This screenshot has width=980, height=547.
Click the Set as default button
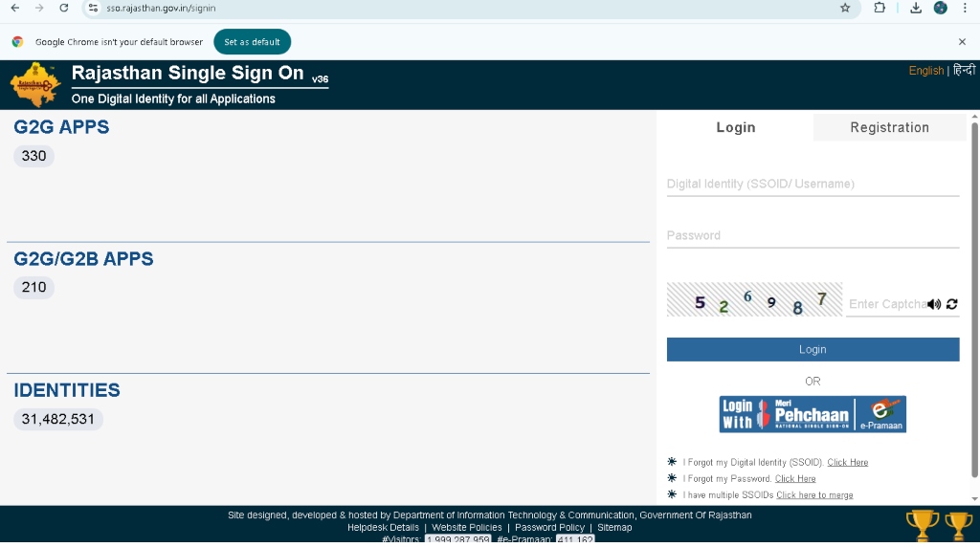tap(252, 42)
